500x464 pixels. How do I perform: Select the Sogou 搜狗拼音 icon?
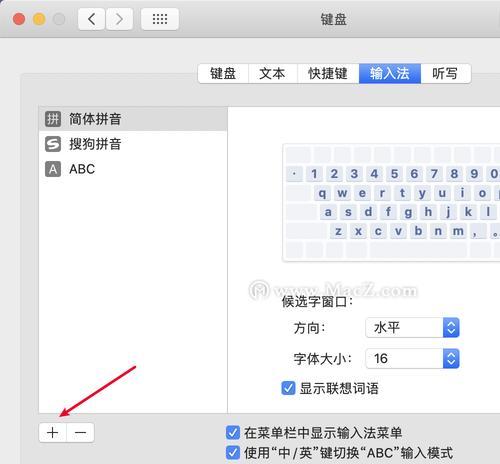[x=53, y=144]
